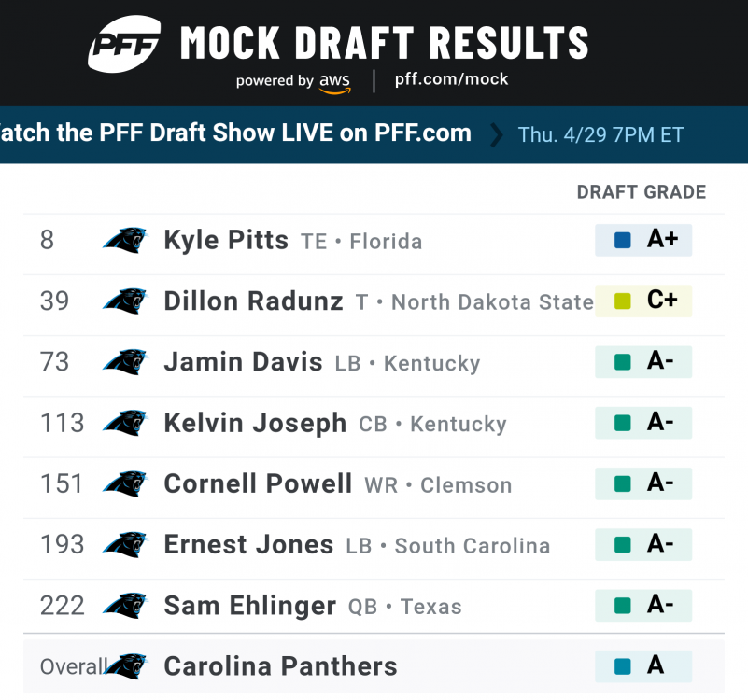The height and width of the screenshot is (700, 748).
Task: Click the Panthers logo beside Sam Ehlinger
Action: 125,606
